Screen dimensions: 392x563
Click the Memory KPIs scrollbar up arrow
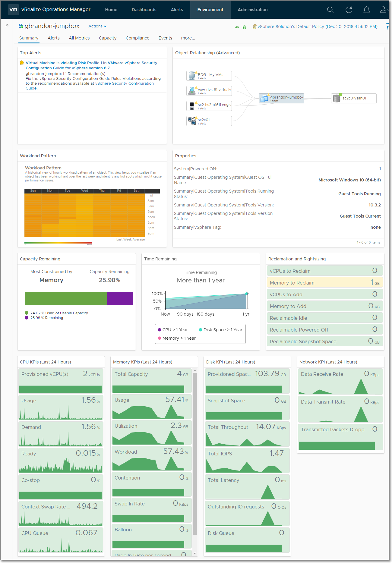click(x=195, y=370)
